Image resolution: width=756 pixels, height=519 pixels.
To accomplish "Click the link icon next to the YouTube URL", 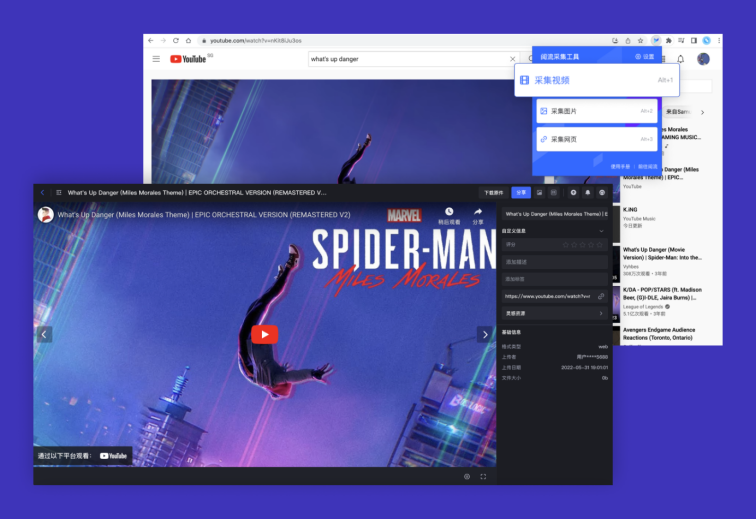I will (601, 296).
